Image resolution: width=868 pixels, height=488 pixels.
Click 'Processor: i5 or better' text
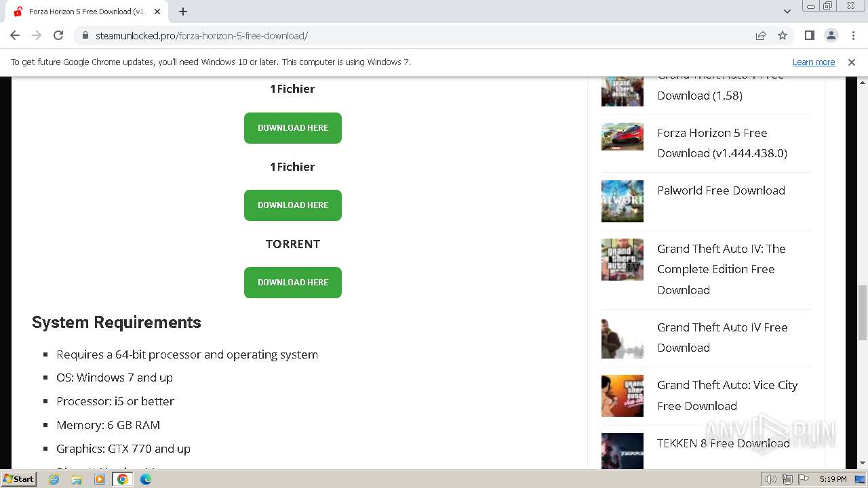[x=115, y=401]
